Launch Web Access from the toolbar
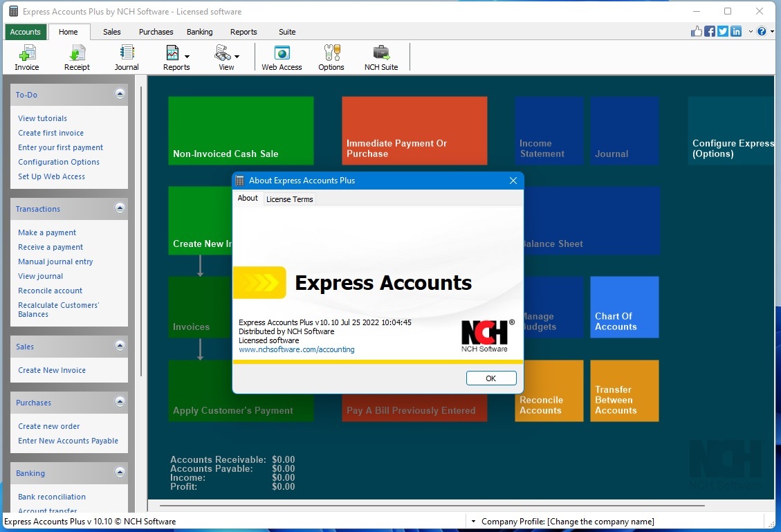This screenshot has height=532, width=781. (x=282, y=57)
